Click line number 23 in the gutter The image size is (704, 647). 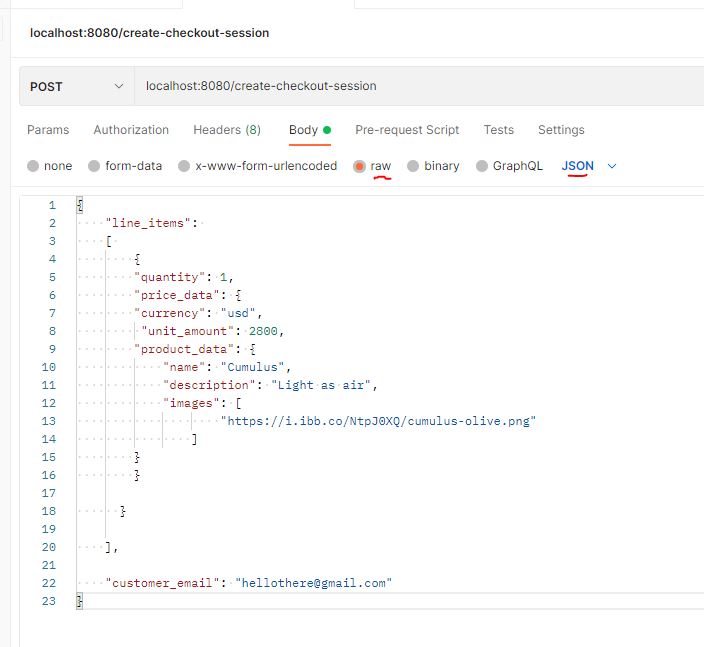pyautogui.click(x=48, y=601)
